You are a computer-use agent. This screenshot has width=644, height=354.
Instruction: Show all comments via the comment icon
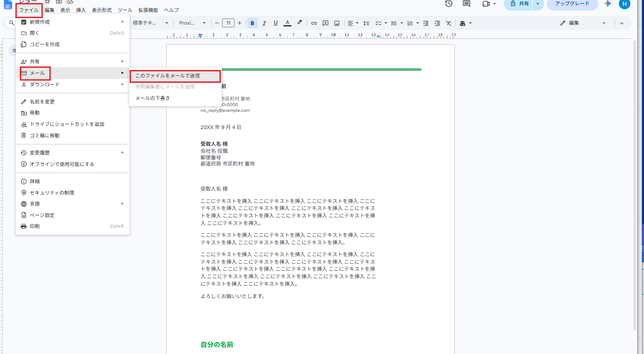pyautogui.click(x=466, y=4)
